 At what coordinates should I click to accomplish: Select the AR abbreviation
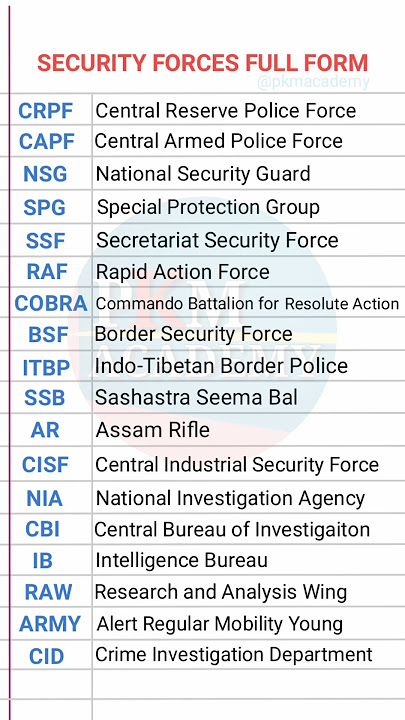tap(45, 431)
